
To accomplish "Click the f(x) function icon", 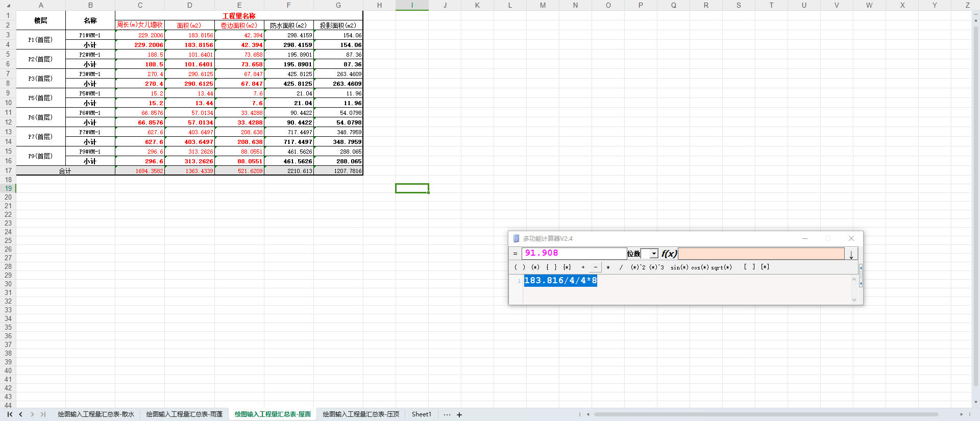I will pos(669,254).
